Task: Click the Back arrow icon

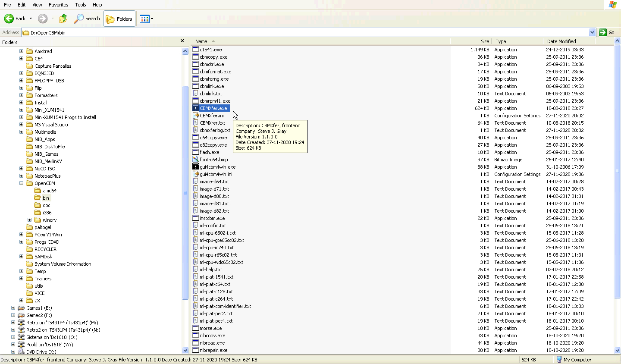Action: coord(9,19)
